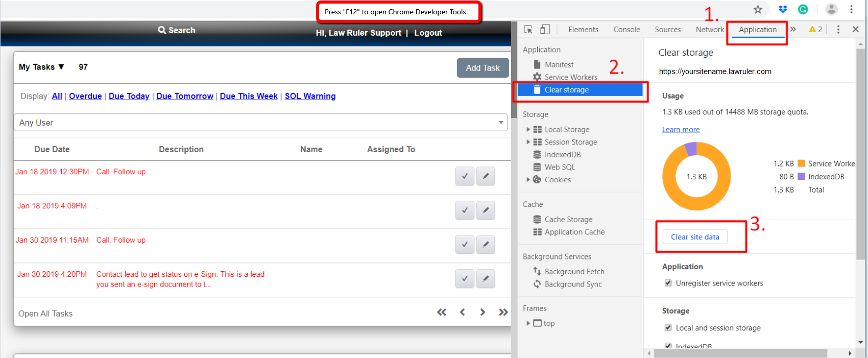
Task: Toggle the device toolbar icon
Action: 545,30
